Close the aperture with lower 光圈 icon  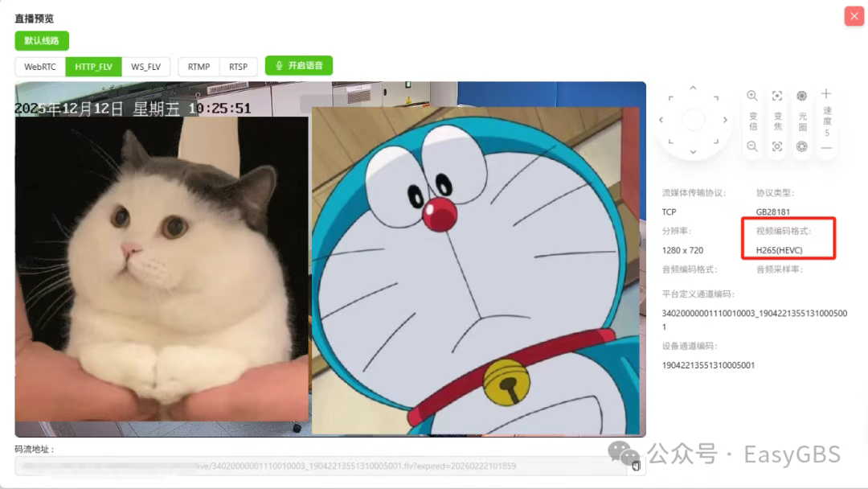click(801, 146)
